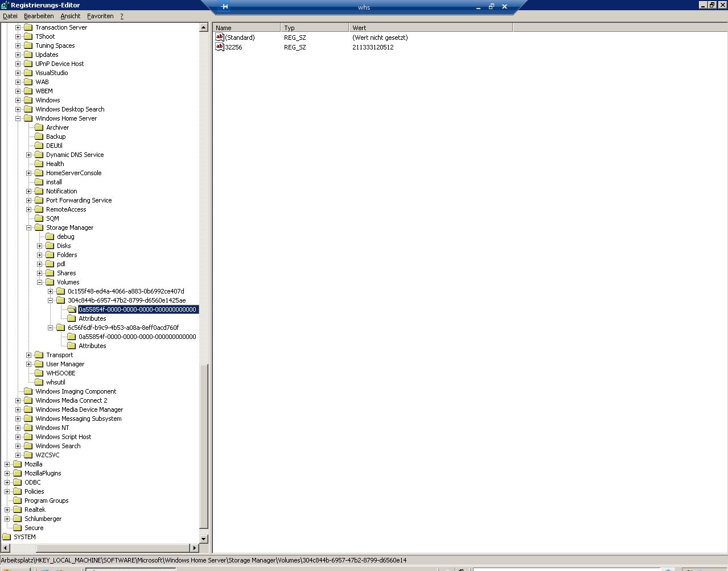728x571 pixels.
Task: Open the ? help menu
Action: [x=121, y=16]
